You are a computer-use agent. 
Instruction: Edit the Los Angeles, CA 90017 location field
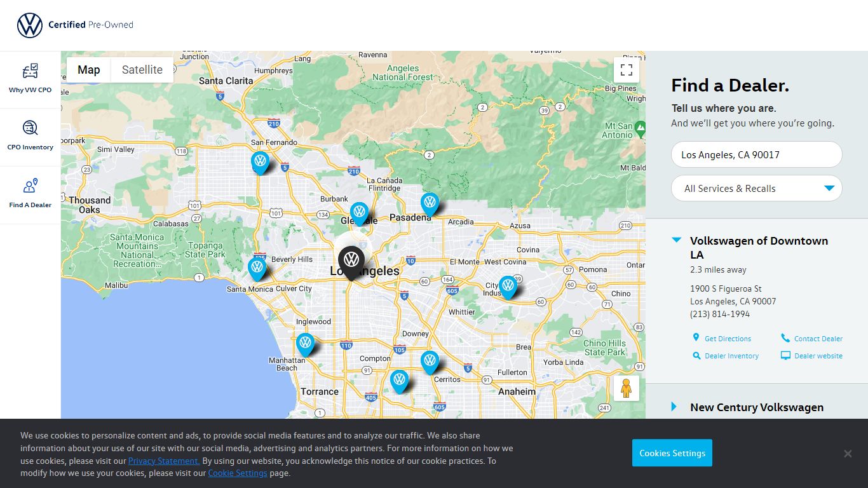pos(756,154)
